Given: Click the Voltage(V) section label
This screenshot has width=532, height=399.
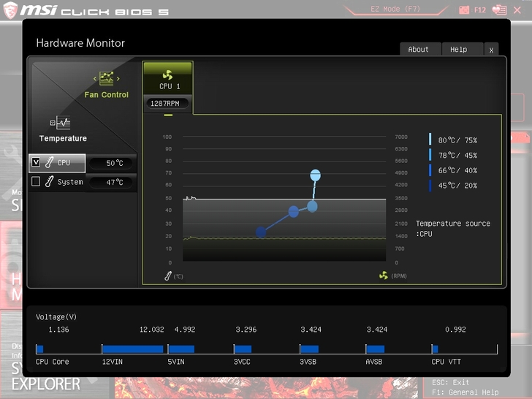Looking at the screenshot, I should pos(56,317).
